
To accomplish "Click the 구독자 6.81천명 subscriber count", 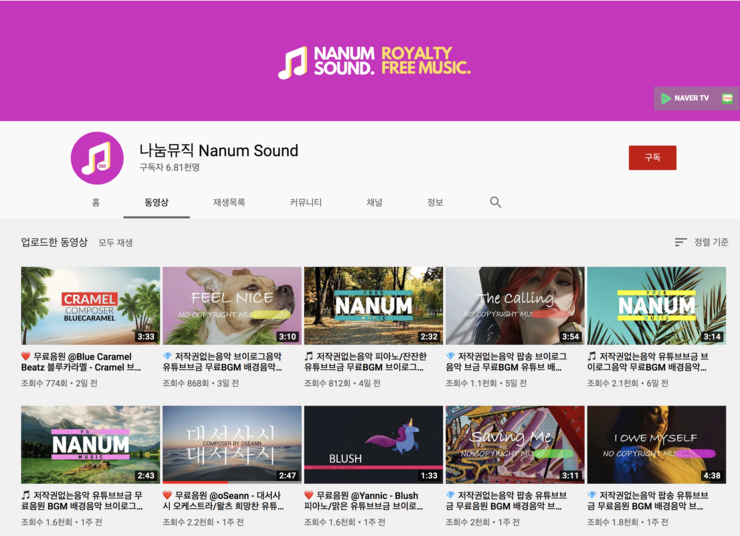I will coord(169,168).
